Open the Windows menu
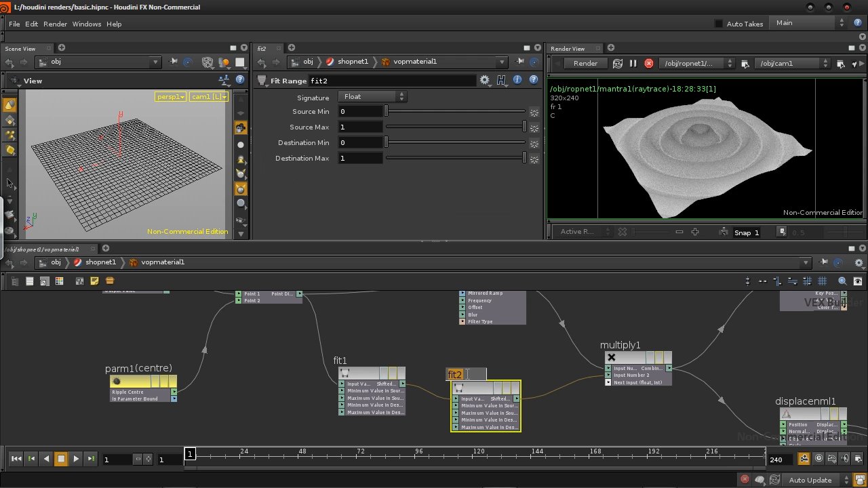Viewport: 868px width, 488px height. click(x=87, y=24)
